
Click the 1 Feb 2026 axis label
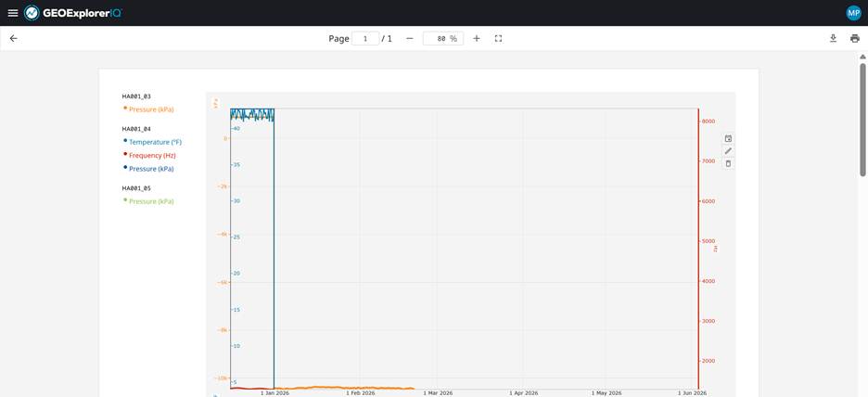pyautogui.click(x=361, y=393)
